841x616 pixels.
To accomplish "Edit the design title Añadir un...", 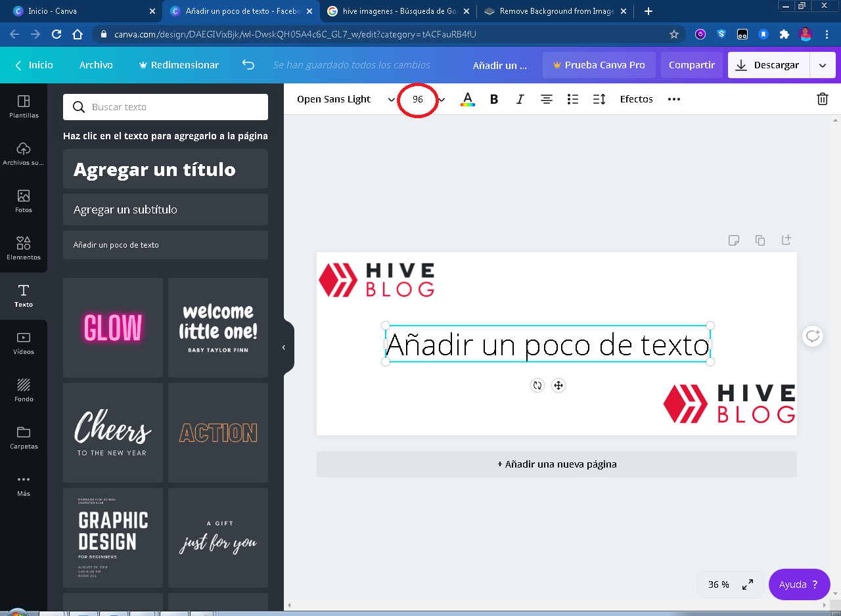I will pyautogui.click(x=500, y=65).
